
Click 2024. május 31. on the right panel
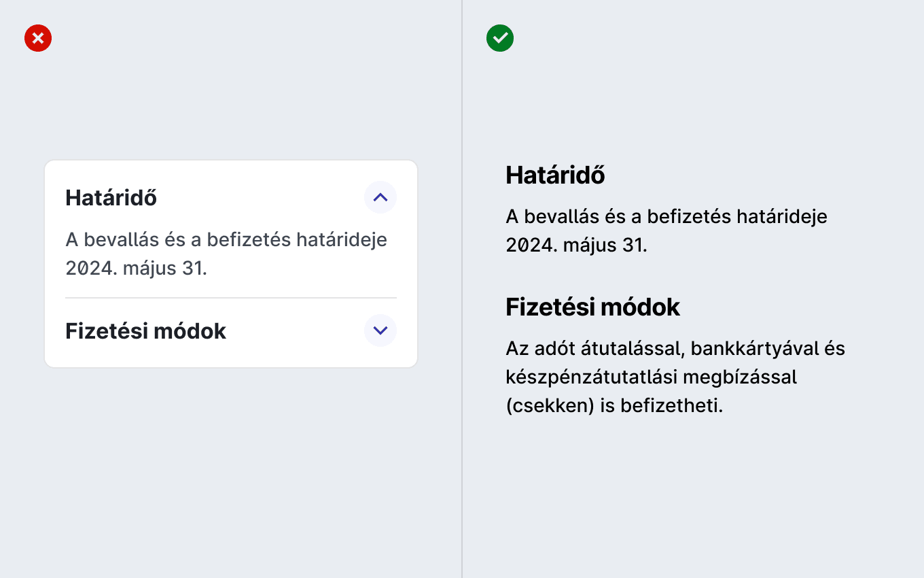coord(576,245)
